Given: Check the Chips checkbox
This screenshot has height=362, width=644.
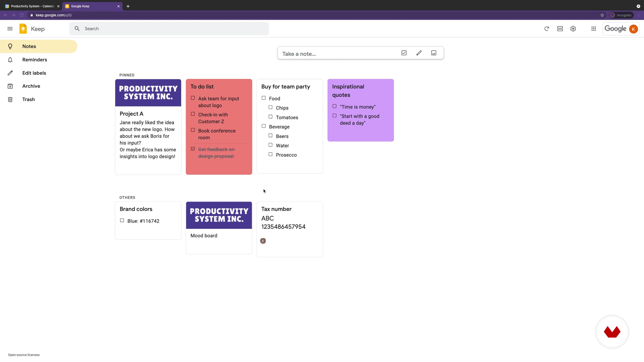Looking at the screenshot, I should tap(271, 107).
